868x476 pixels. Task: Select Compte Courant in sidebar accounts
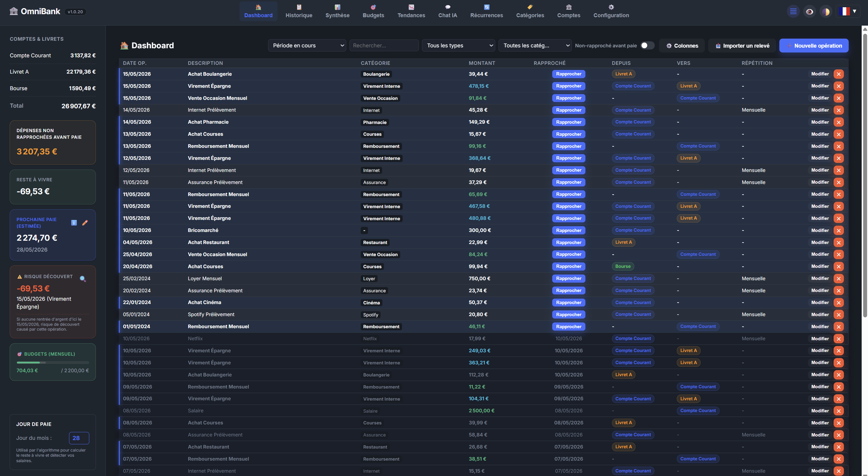click(52, 55)
